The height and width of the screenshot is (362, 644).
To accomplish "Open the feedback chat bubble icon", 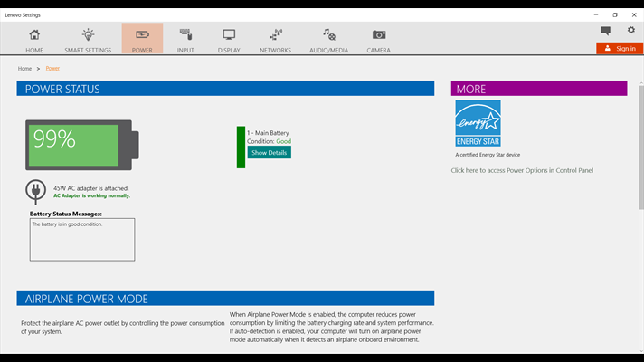I will click(x=605, y=31).
